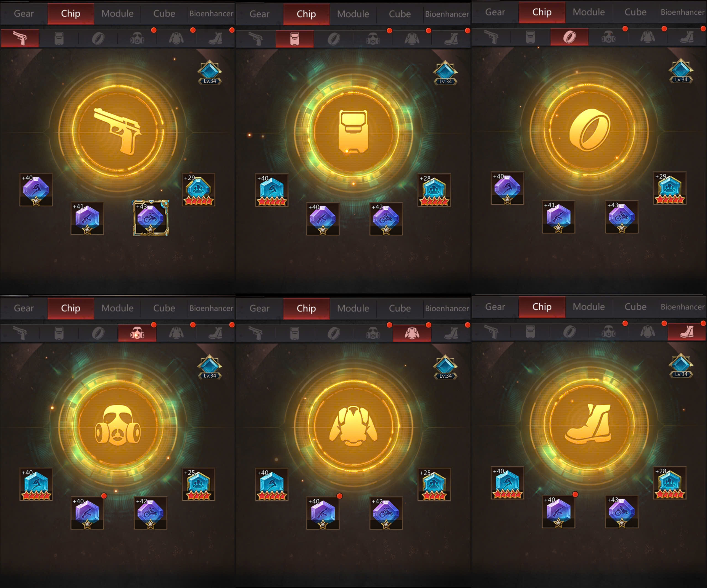Select the red highlighted boot category icon
707x588 pixels.
coord(687,332)
